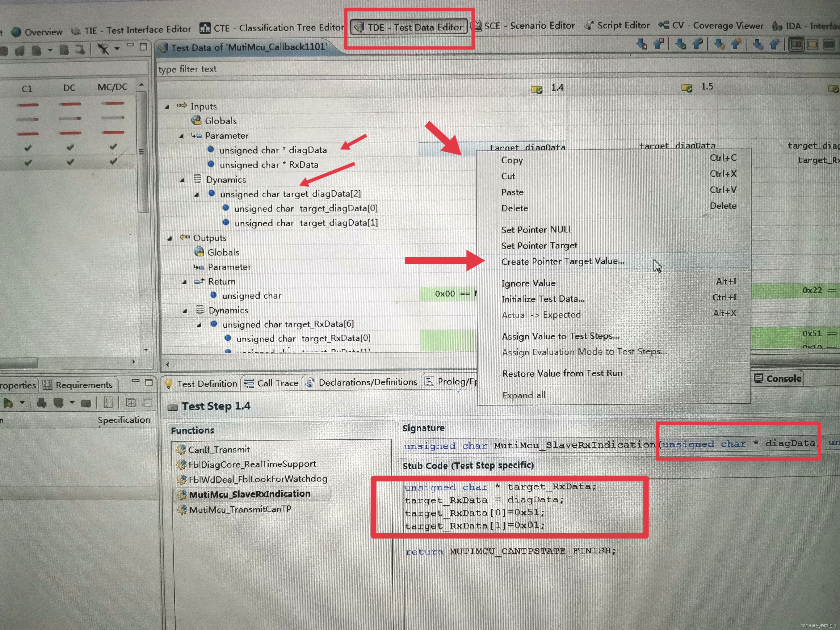This screenshot has width=840, height=630.
Task: Click the MutiMcu_TransmitCanTP gear icon
Action: [x=182, y=510]
